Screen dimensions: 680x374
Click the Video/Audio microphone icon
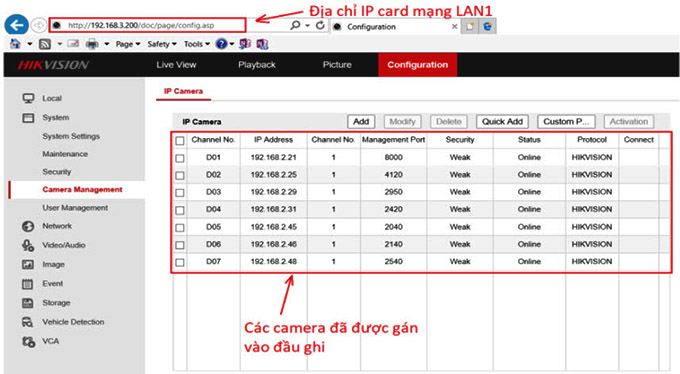tap(28, 245)
